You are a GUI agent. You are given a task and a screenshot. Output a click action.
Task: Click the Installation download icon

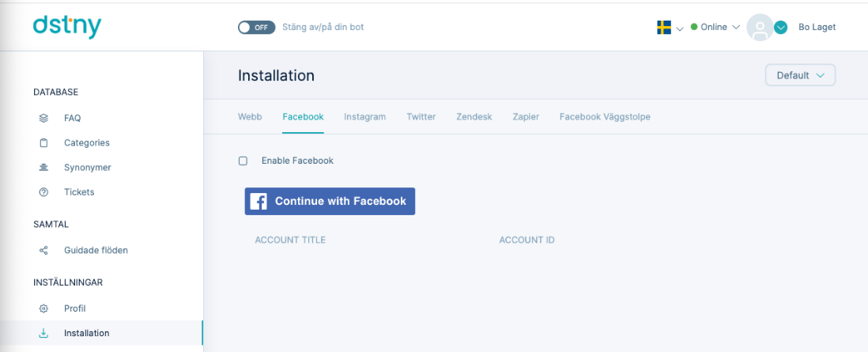(43, 333)
